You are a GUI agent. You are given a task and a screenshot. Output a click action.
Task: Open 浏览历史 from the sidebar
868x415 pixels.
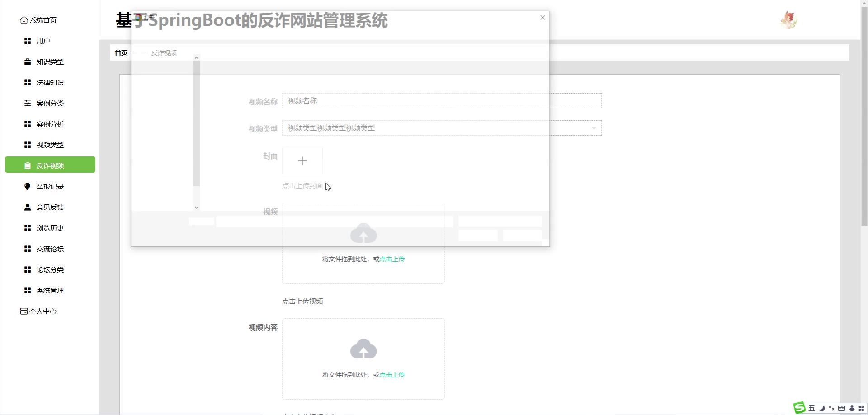click(50, 228)
